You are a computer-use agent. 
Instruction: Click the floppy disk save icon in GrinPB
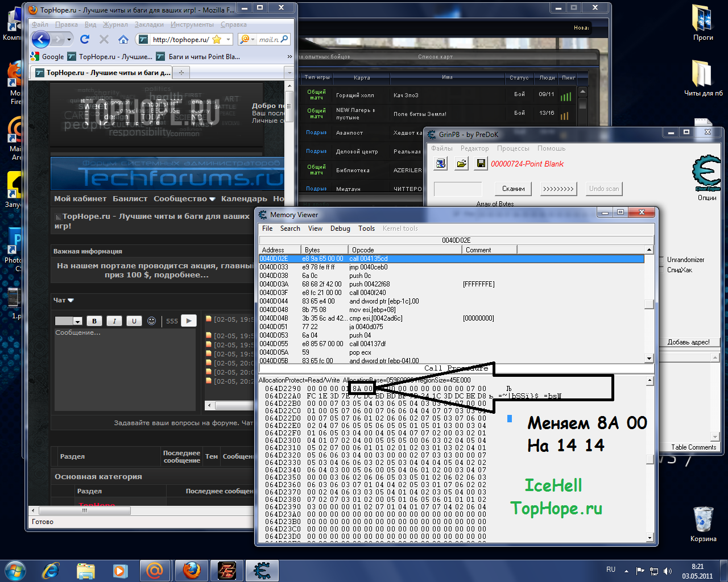click(481, 164)
